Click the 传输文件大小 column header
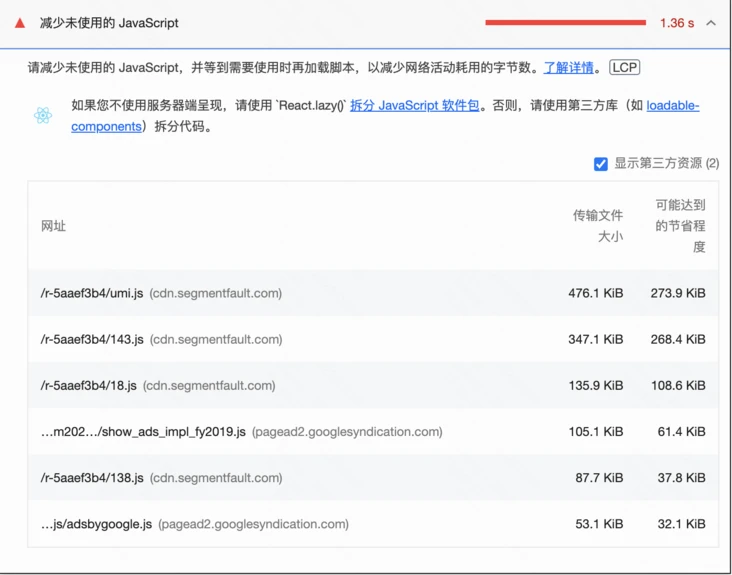Screen dimensions: 732x575 [598, 226]
